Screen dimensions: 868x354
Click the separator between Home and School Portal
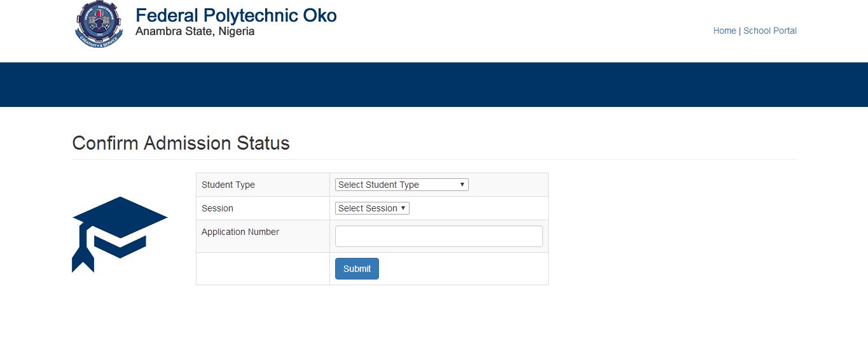(x=740, y=31)
